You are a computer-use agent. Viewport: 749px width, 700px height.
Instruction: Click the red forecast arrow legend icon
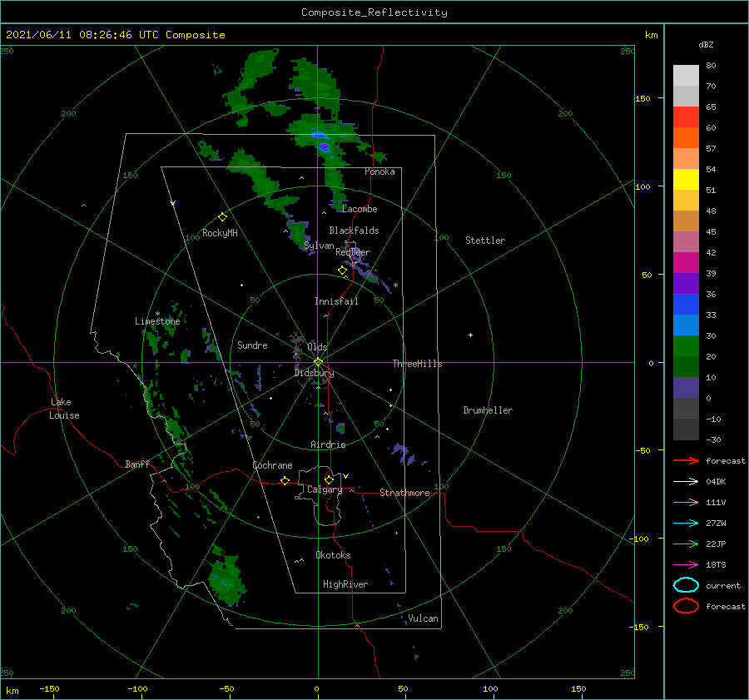tap(686, 460)
